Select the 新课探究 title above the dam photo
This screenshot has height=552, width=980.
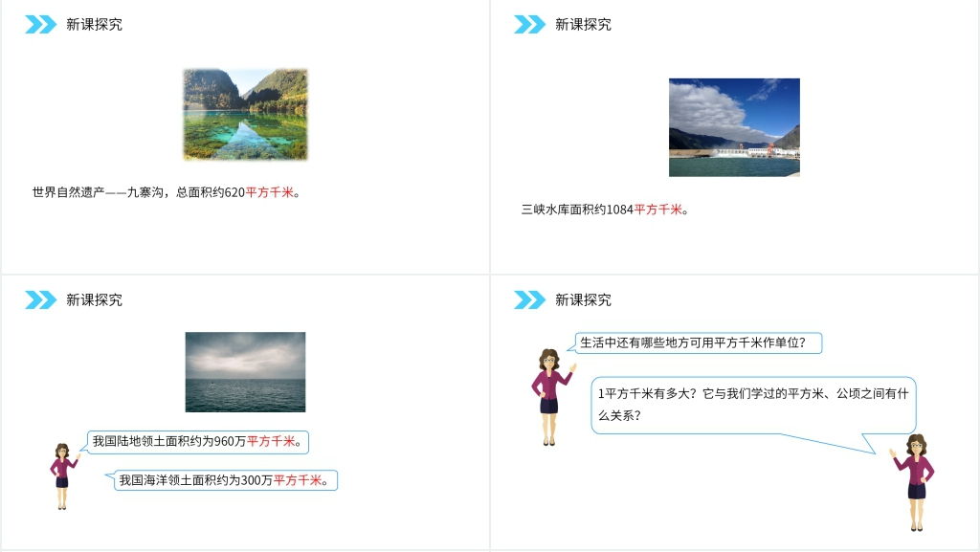[x=583, y=25]
